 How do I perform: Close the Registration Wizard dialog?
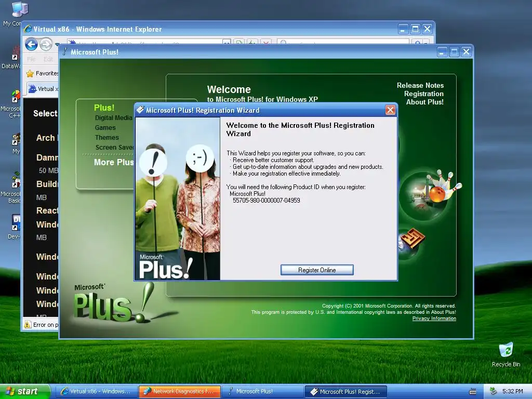coord(390,110)
